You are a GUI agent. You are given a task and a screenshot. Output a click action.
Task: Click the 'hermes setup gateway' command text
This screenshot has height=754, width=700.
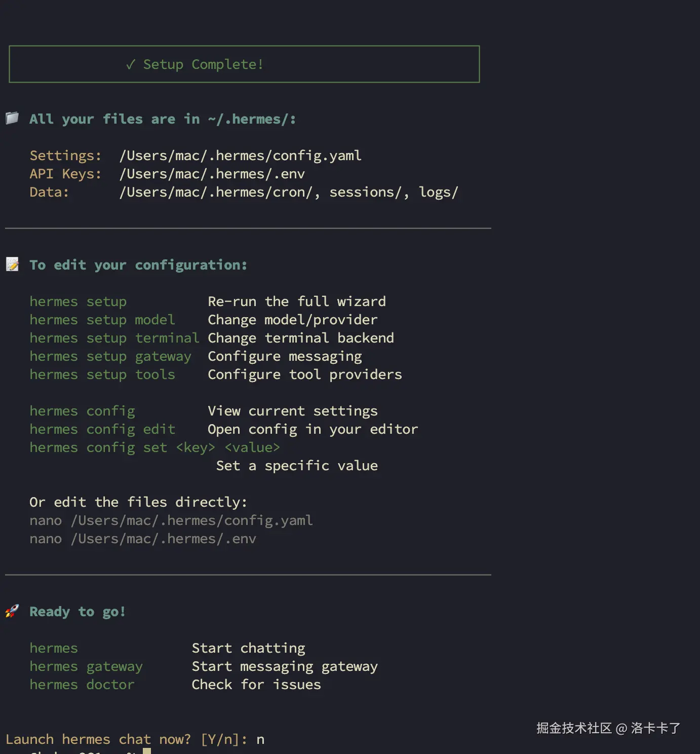[x=110, y=357]
